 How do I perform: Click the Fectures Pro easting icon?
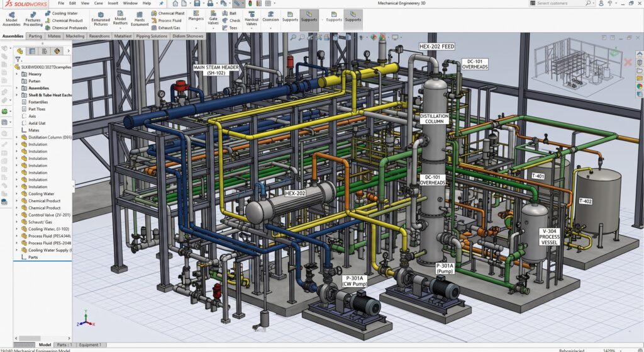click(33, 19)
